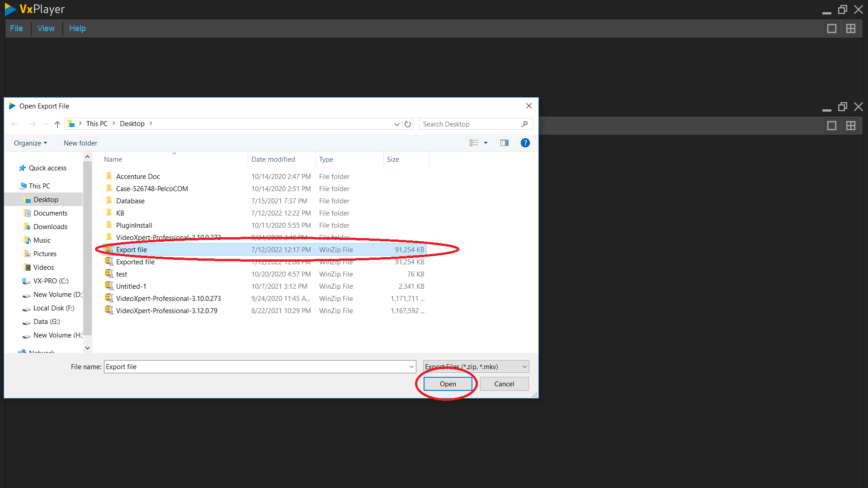
Task: Open the File menu in VxPlayer
Action: [x=16, y=28]
